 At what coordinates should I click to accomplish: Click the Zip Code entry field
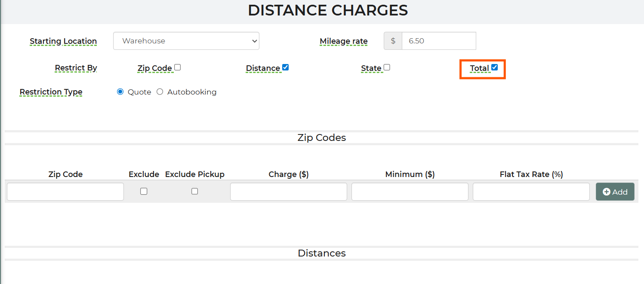(x=65, y=192)
